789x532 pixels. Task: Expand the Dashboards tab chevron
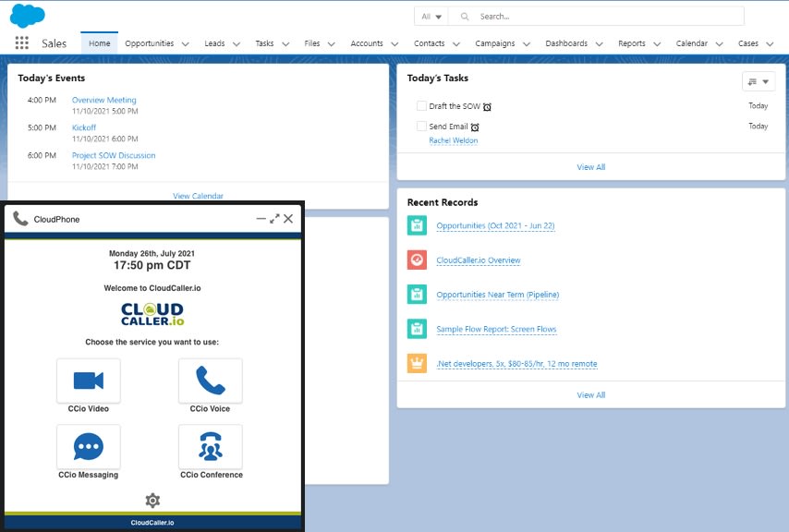[x=600, y=44]
